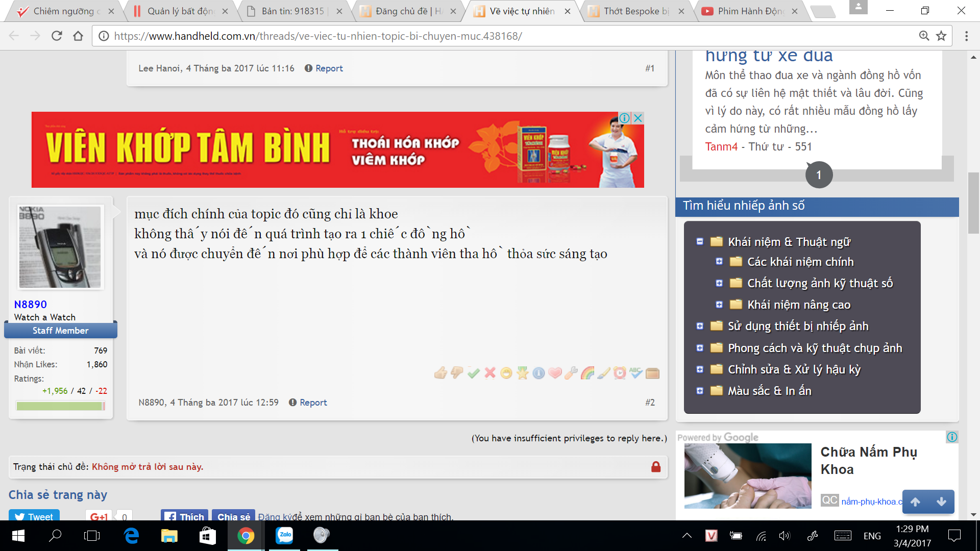Report the post by N8890
980x551 pixels.
coord(312,403)
